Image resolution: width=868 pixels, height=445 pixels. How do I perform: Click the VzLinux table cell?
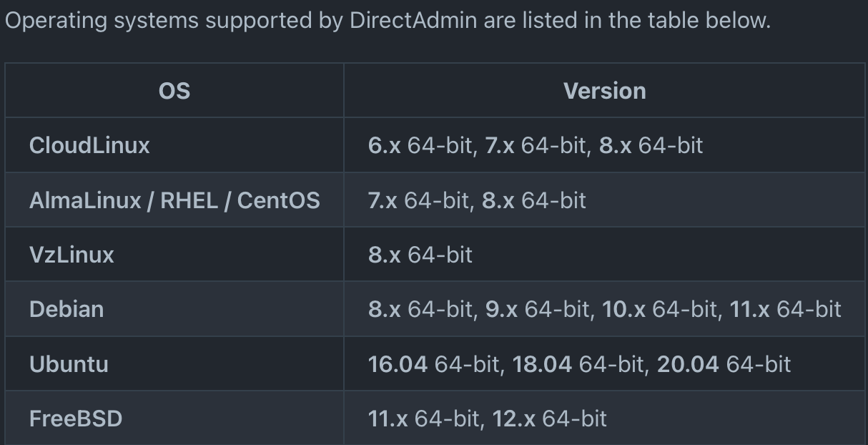coord(174,254)
